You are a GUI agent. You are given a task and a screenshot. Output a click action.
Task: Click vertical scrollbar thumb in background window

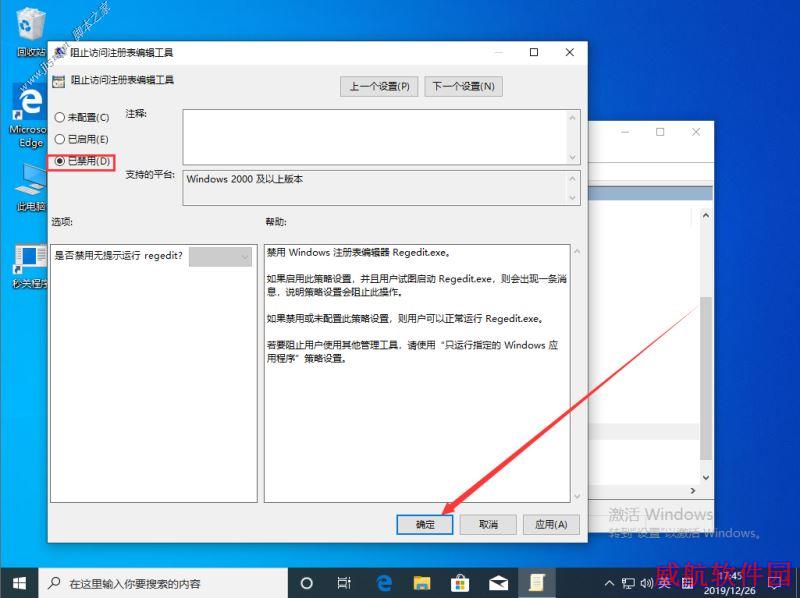(706, 378)
